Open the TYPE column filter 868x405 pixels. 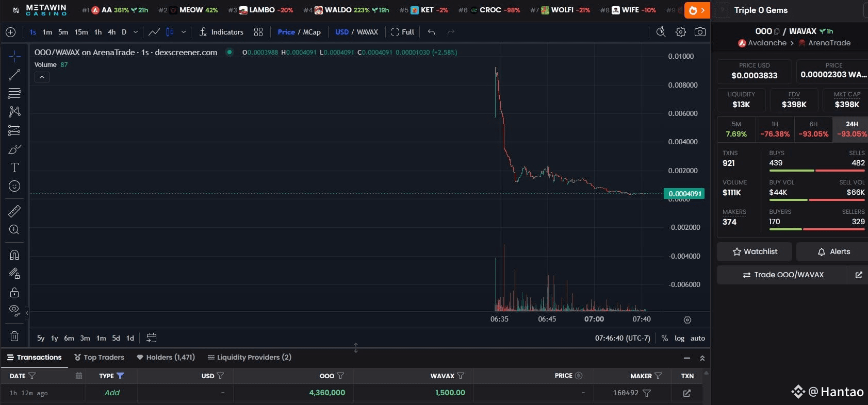(120, 376)
